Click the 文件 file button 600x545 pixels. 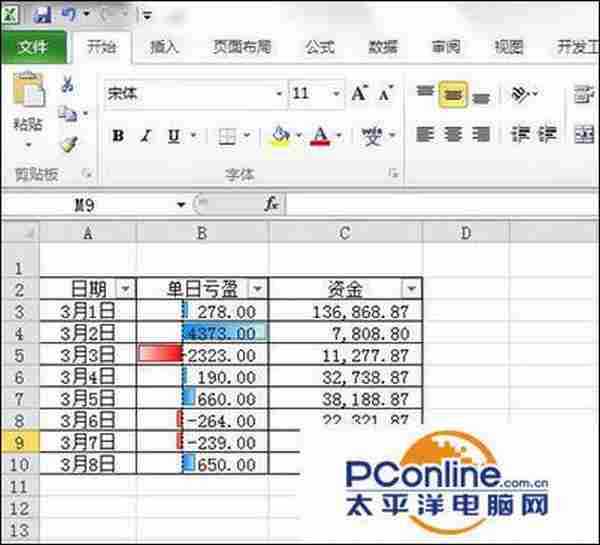tap(33, 46)
